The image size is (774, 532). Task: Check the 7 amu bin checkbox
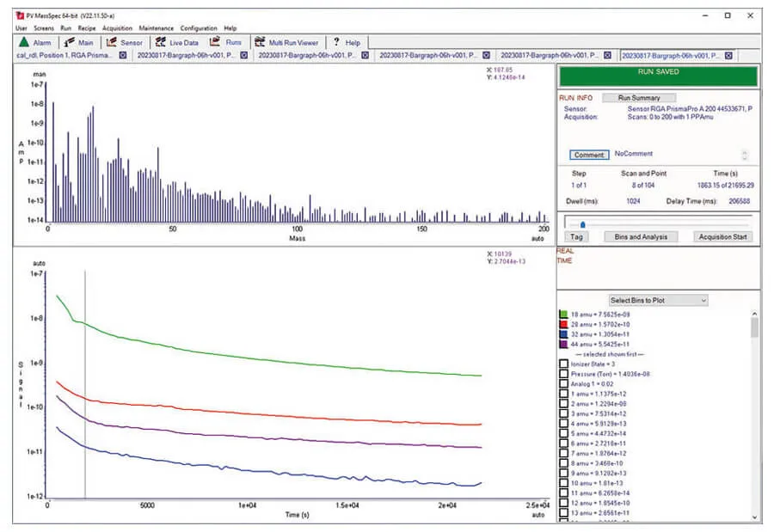click(563, 453)
